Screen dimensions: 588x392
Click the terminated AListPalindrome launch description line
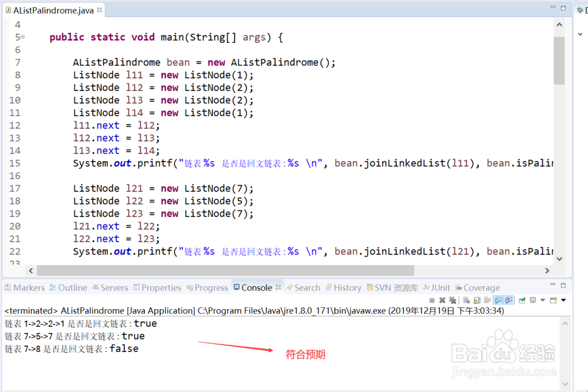pos(254,311)
